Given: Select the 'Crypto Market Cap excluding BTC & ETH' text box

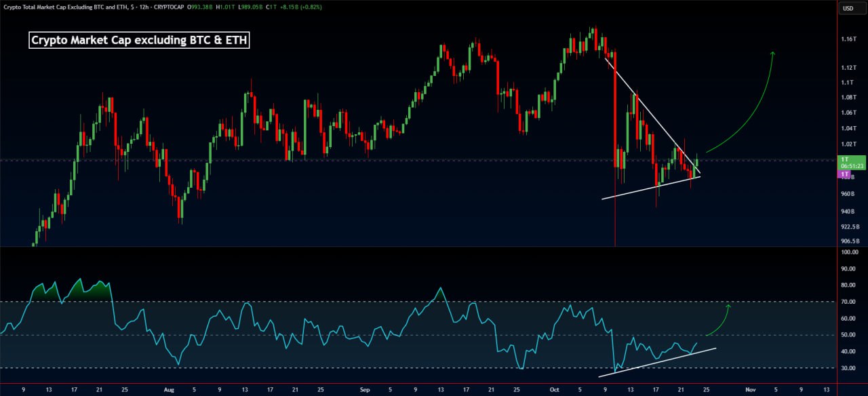Looking at the screenshot, I should pyautogui.click(x=140, y=41).
